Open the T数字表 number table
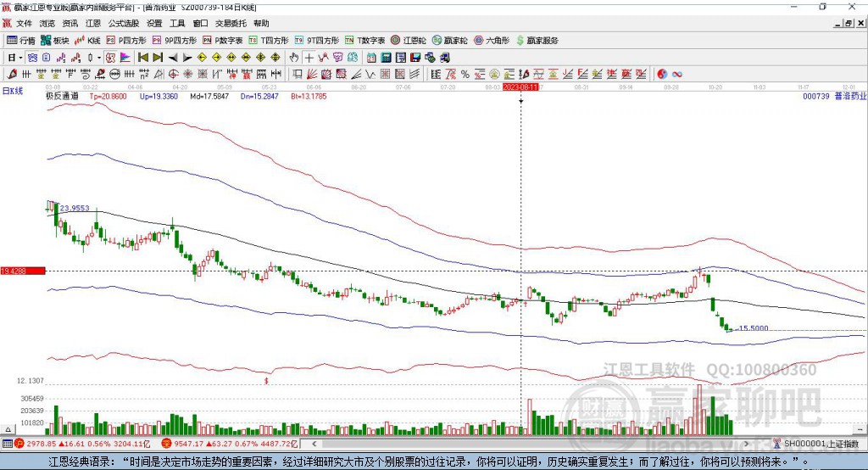Screen dimensions: 868x470 [x=364, y=41]
